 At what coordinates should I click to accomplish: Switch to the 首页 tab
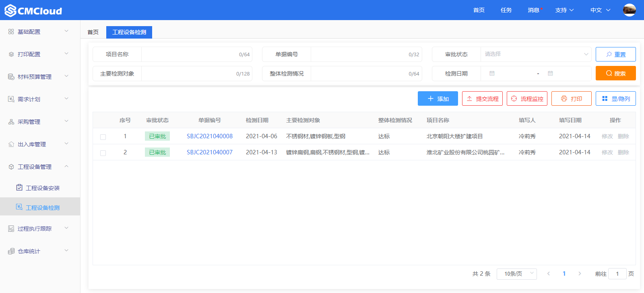tap(93, 32)
